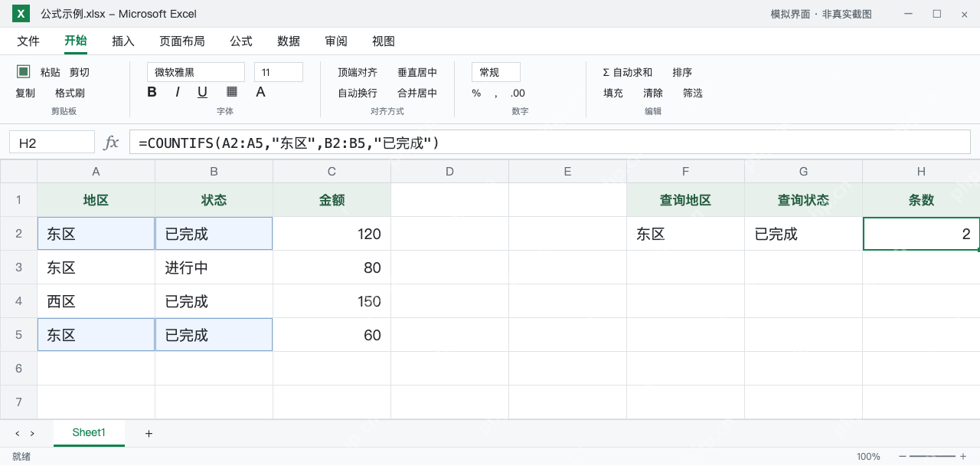This screenshot has height=466, width=980.
Task: Open the 页面布局 ribbon tab
Action: click(182, 41)
